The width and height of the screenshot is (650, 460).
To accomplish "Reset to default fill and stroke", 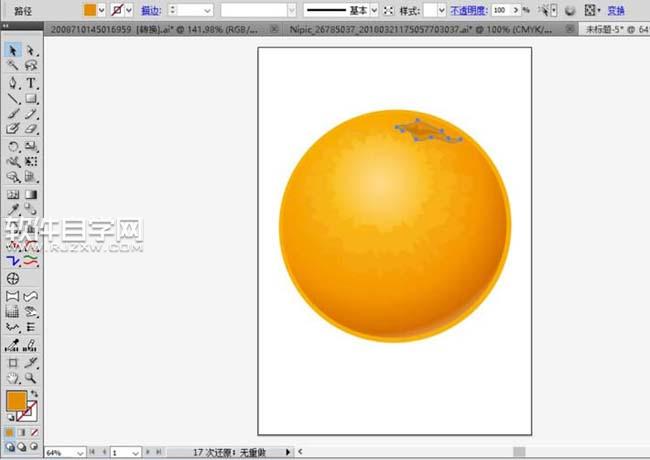I will (x=10, y=418).
